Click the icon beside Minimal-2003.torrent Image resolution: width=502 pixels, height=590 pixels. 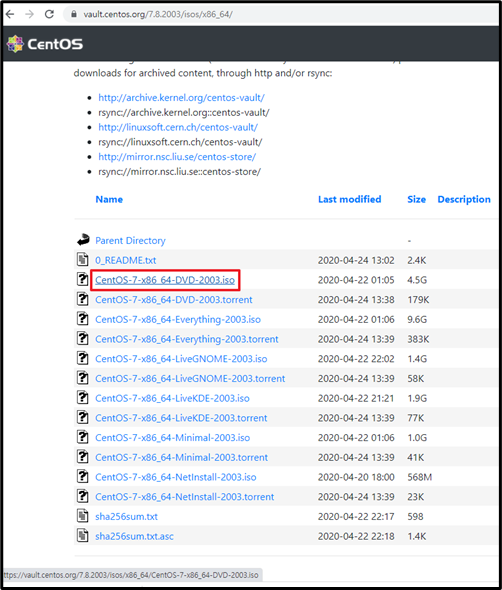[83, 456]
